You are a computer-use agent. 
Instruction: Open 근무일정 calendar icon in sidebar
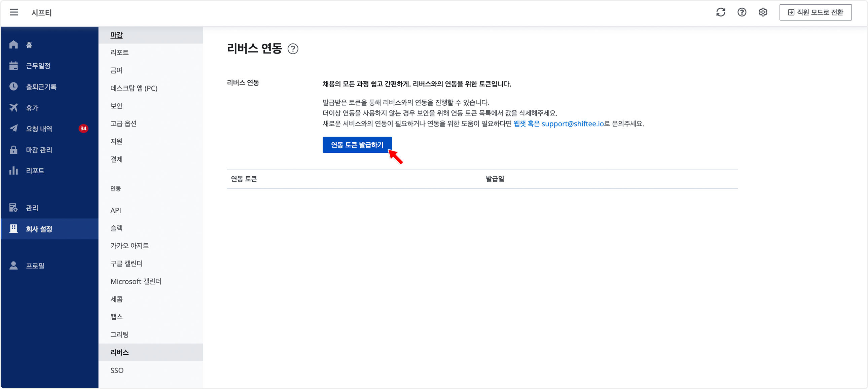click(x=13, y=66)
